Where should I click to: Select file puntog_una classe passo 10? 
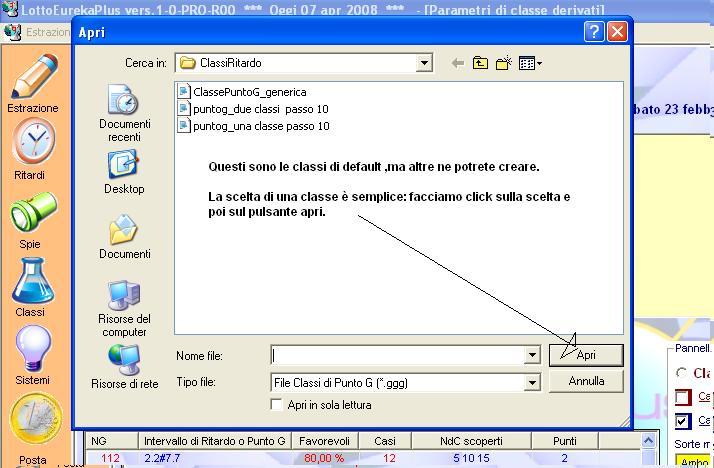click(x=261, y=126)
